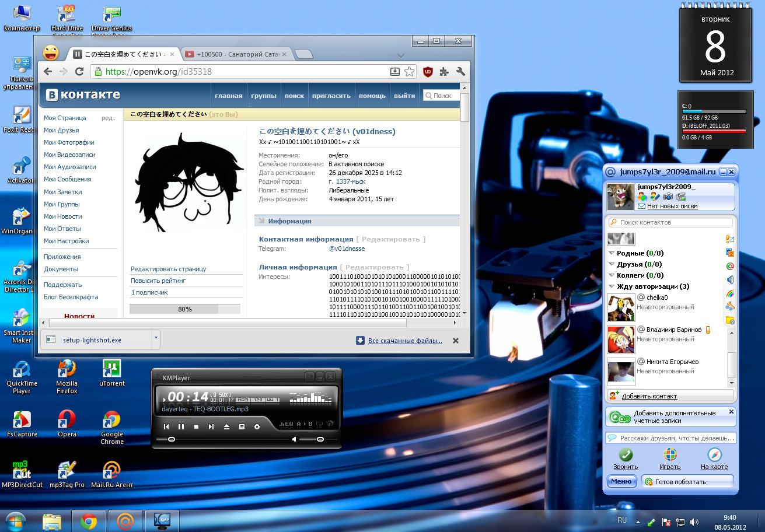Screen dimensions: 765x532
Task: Reload the page in Chrome
Action: pos(80,72)
